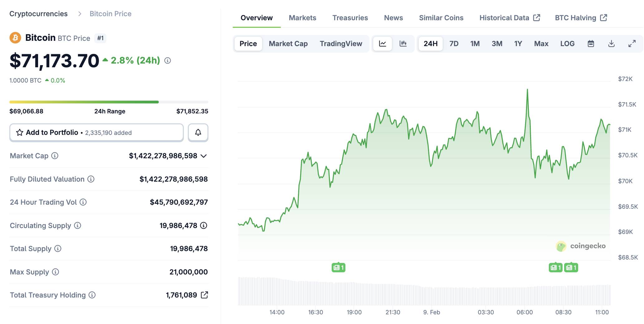Go back to Cryptocurrencies breadcrumb
Image resolution: width=644 pixels, height=324 pixels.
[x=38, y=14]
